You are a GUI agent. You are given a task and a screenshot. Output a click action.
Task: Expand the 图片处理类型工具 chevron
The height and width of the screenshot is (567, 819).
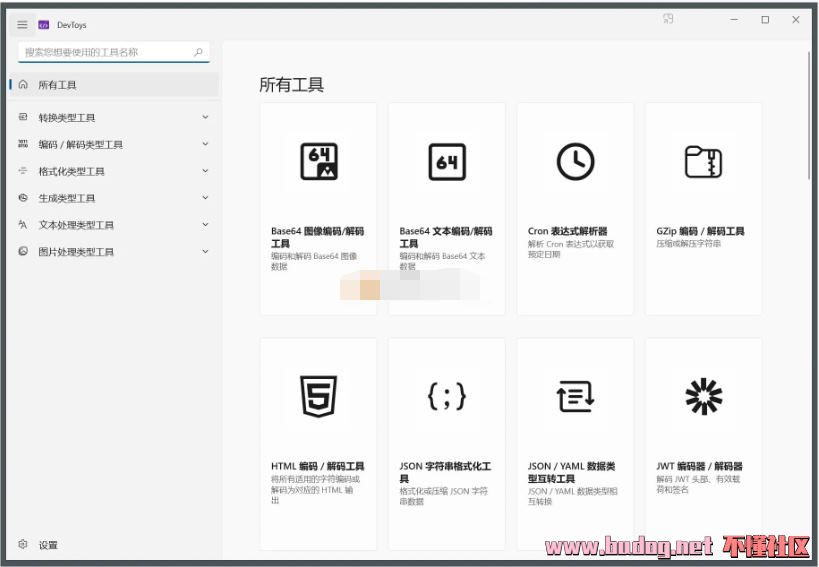click(x=205, y=251)
